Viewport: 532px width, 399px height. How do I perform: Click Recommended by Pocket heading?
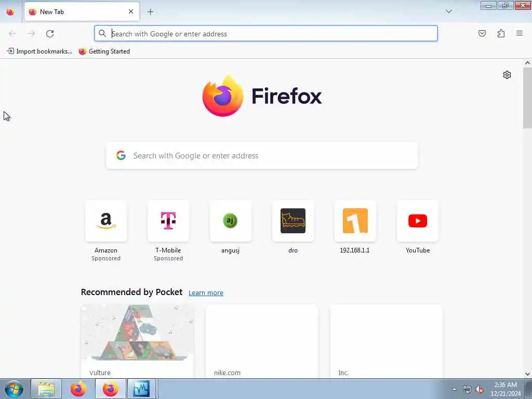pos(131,292)
